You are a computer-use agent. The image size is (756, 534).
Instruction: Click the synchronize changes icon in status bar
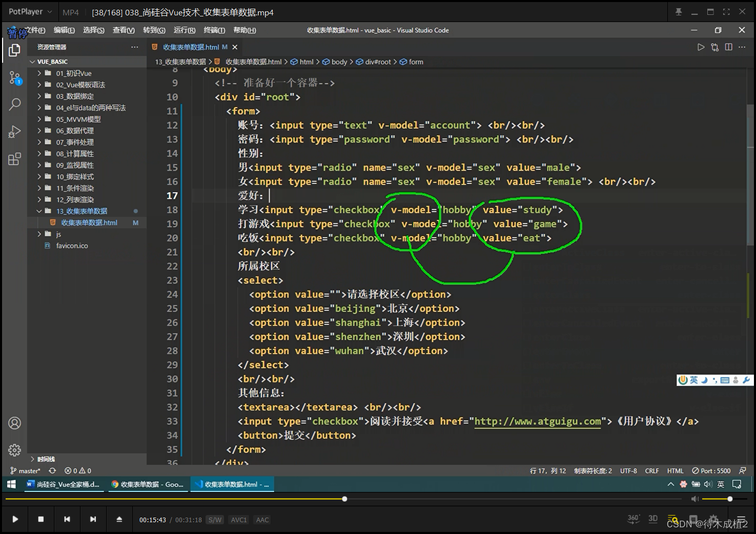(52, 470)
